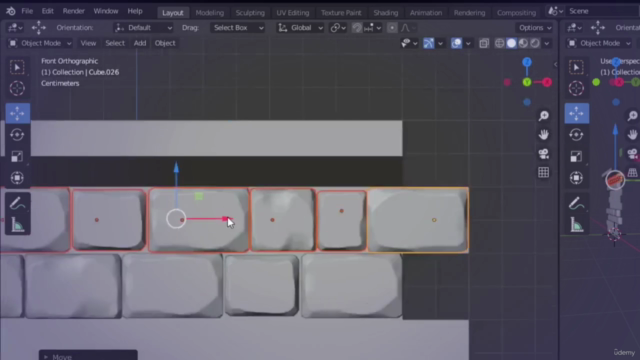Click the Blender logo icon
The image size is (640, 360).
pyautogui.click(x=11, y=11)
